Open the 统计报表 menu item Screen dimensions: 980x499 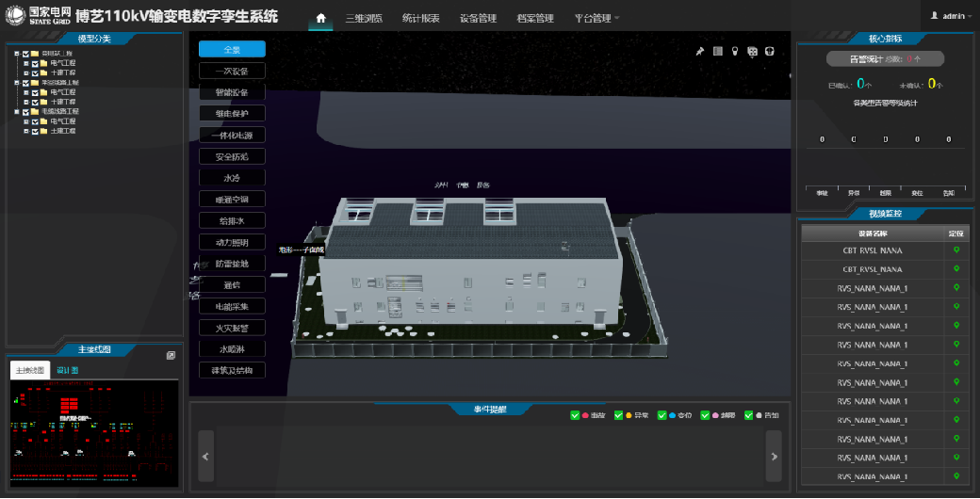tap(420, 18)
